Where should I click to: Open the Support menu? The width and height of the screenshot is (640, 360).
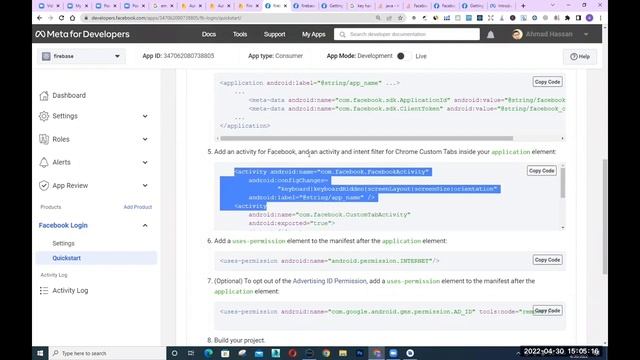(274, 34)
